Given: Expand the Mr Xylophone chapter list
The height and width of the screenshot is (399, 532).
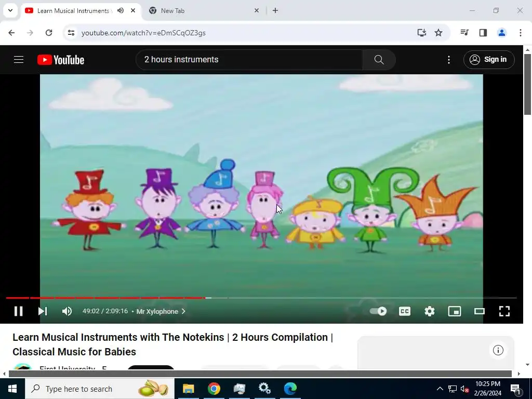Looking at the screenshot, I should click(161, 312).
